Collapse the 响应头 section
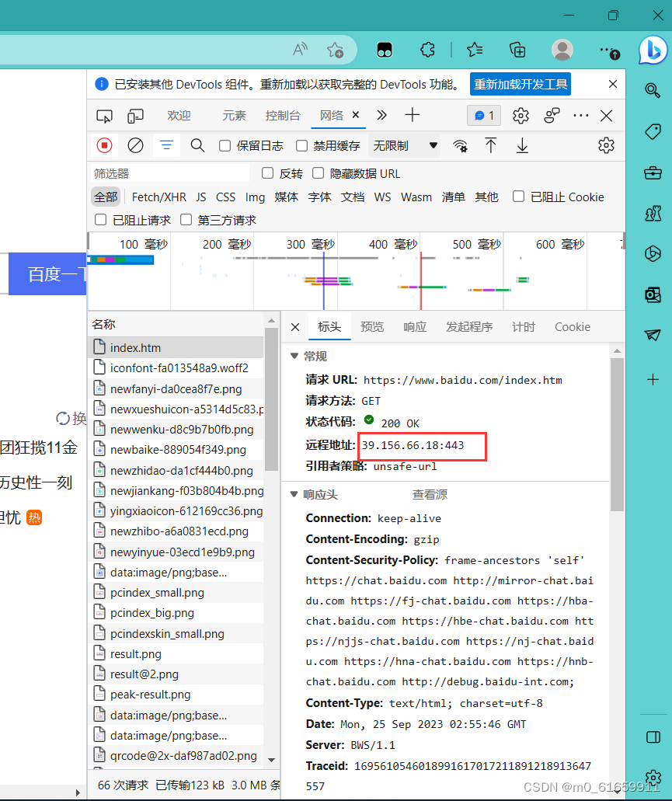 [x=294, y=493]
